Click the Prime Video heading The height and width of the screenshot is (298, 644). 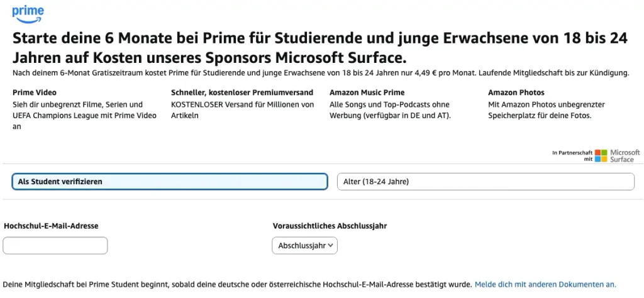point(35,92)
